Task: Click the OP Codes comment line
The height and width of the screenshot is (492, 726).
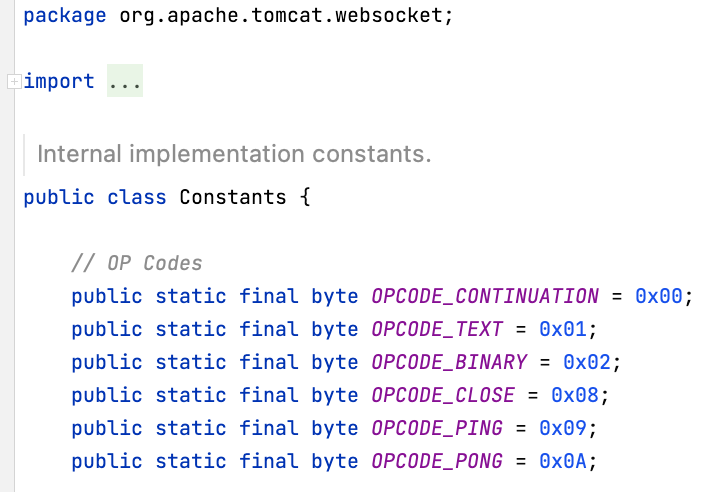Action: coord(137,263)
